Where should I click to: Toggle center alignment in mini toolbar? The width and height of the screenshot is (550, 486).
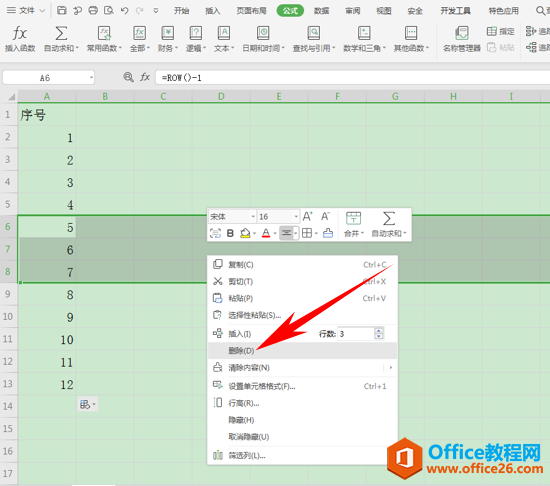click(x=287, y=233)
